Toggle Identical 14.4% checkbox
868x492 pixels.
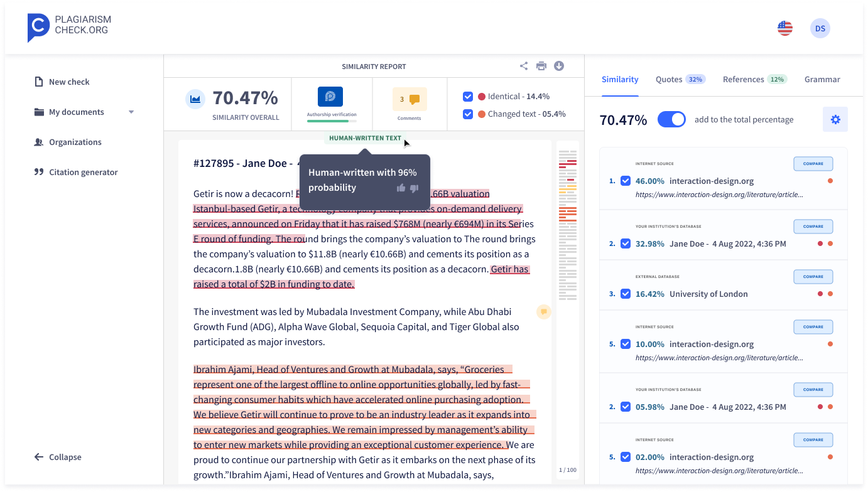[467, 97]
